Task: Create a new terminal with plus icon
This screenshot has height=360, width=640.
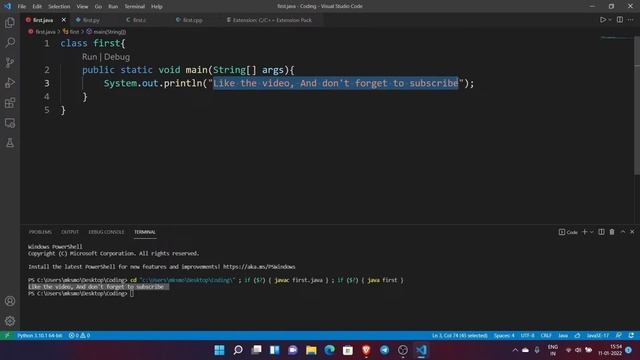Action: [x=584, y=232]
